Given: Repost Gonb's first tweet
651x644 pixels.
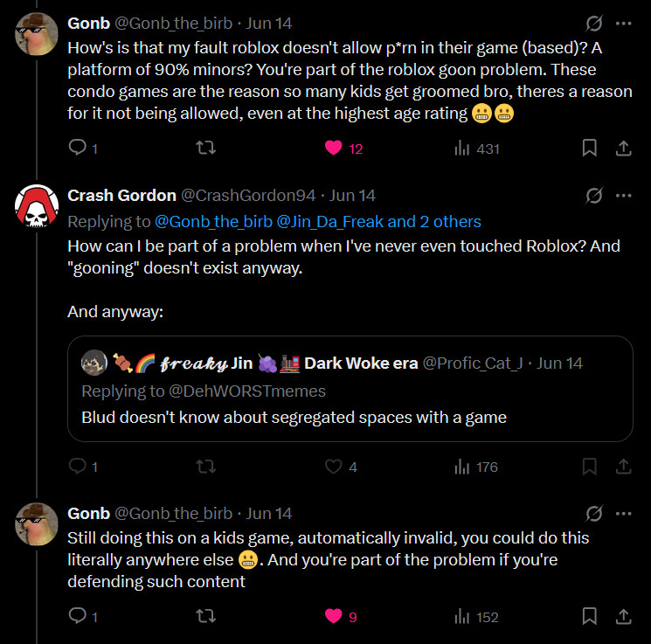Looking at the screenshot, I should (x=204, y=149).
